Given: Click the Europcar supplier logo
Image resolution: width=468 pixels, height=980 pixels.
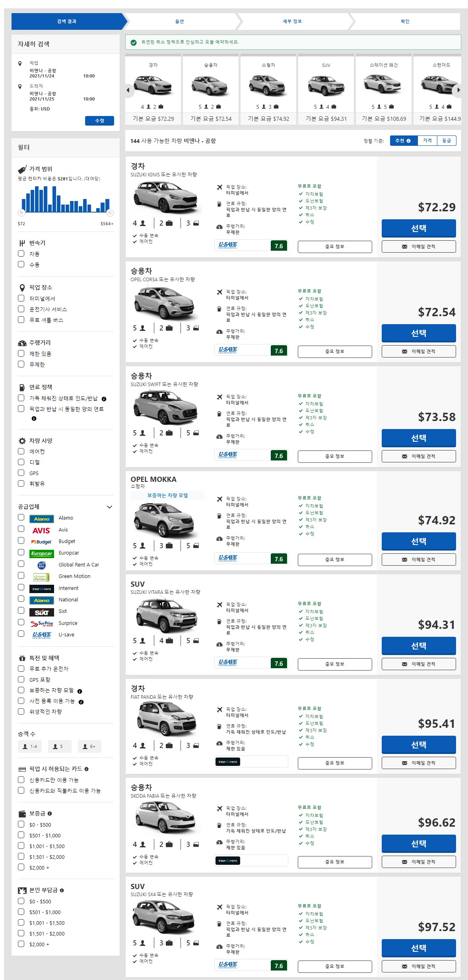Looking at the screenshot, I should click(41, 553).
